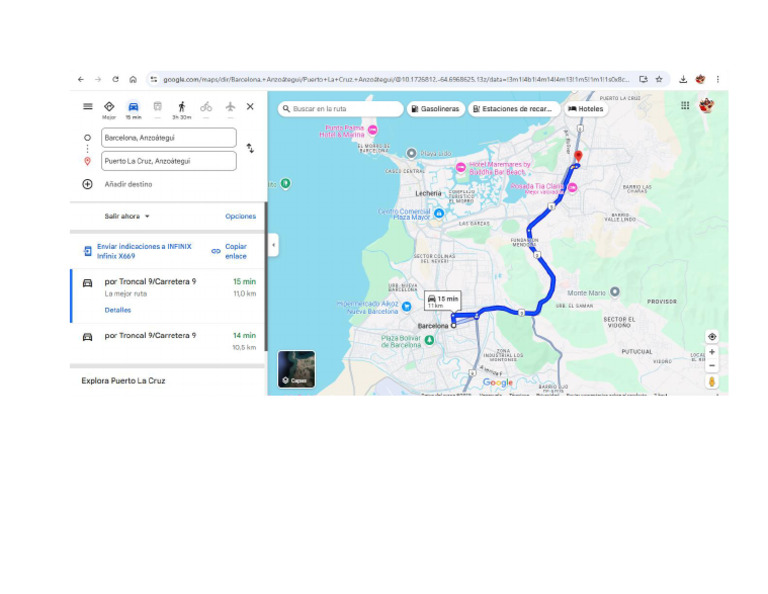This screenshot has width=768, height=594.
Task: Select the best travel mode tab
Action: [x=109, y=110]
